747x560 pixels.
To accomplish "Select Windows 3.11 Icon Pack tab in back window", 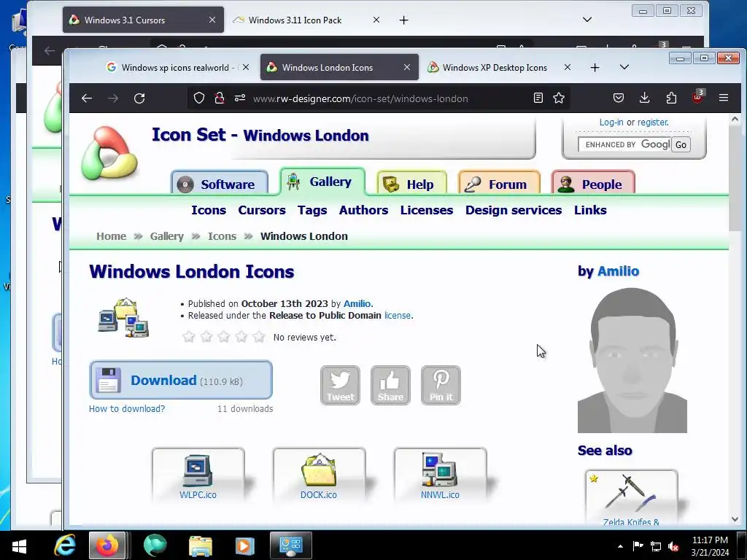I will (x=306, y=20).
